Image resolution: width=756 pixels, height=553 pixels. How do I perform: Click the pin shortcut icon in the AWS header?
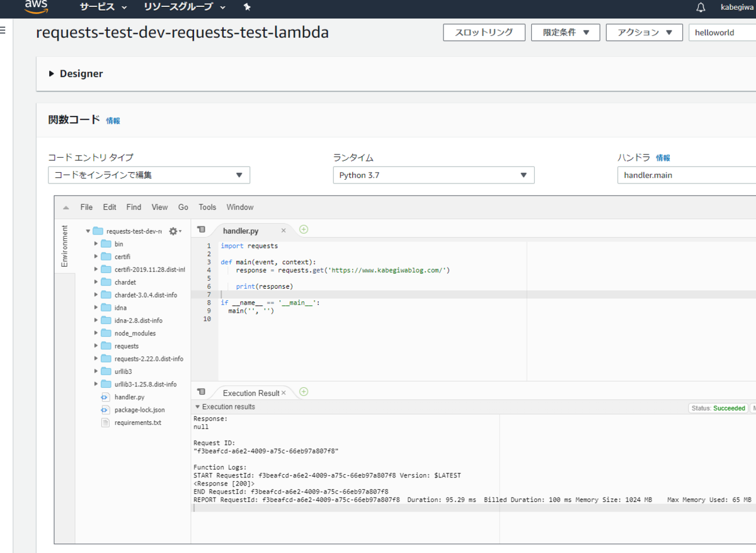point(247,7)
